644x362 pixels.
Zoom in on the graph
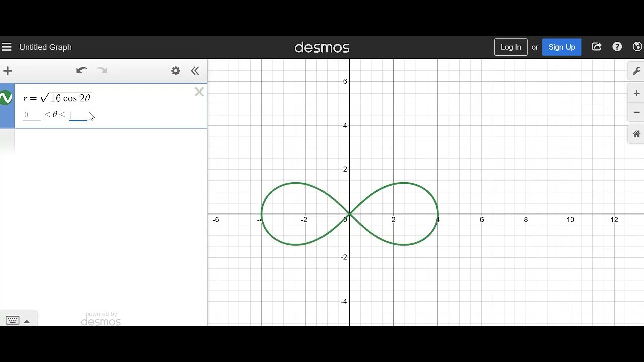636,93
